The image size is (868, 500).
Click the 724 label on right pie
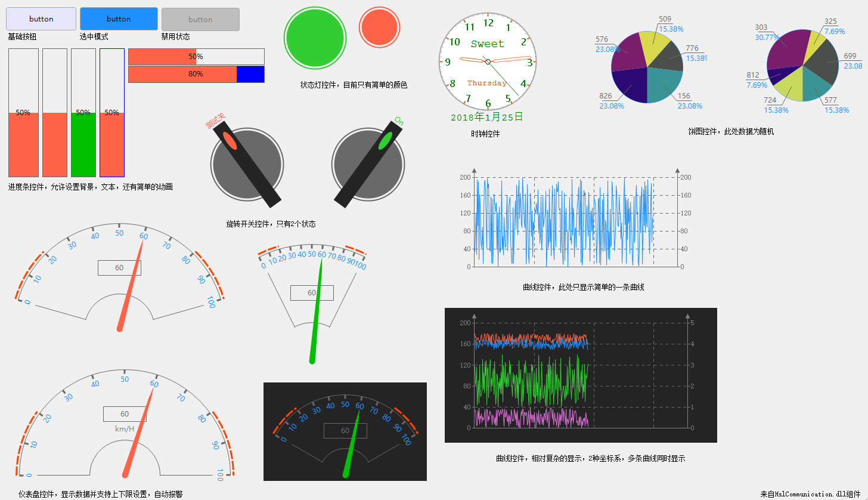point(770,100)
